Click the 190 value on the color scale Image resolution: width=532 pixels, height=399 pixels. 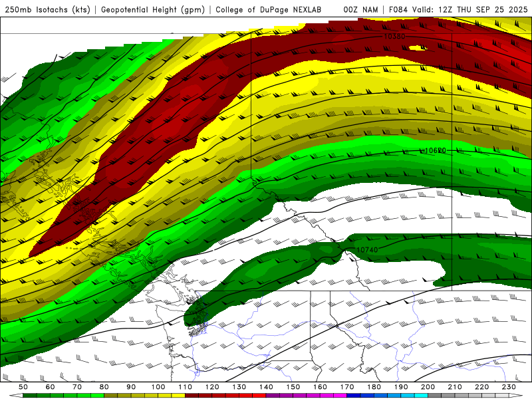[401, 387]
